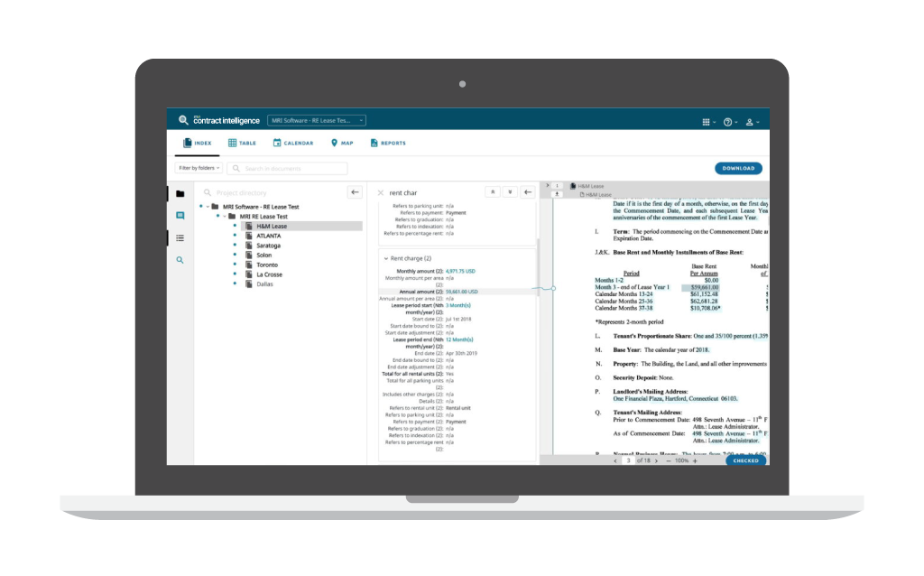Viewport: 924px width, 576px height.
Task: Jump to next occurrence with down arrow
Action: [510, 192]
